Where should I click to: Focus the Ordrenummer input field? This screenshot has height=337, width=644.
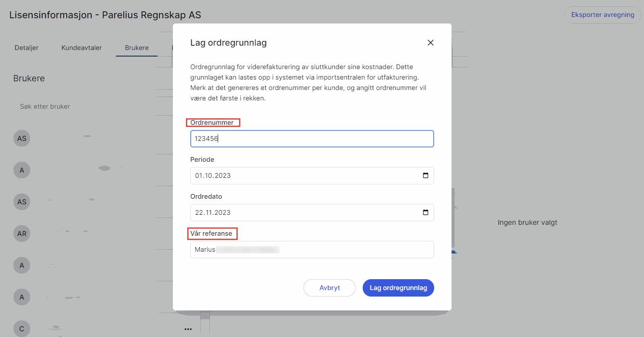tap(312, 139)
